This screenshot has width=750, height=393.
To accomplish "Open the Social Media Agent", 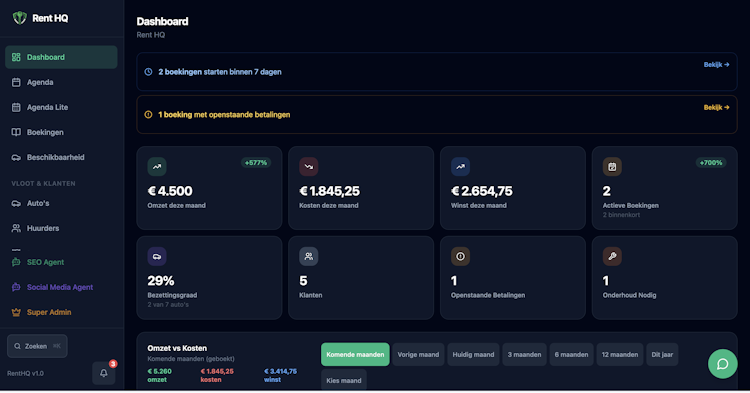I will [x=61, y=287].
